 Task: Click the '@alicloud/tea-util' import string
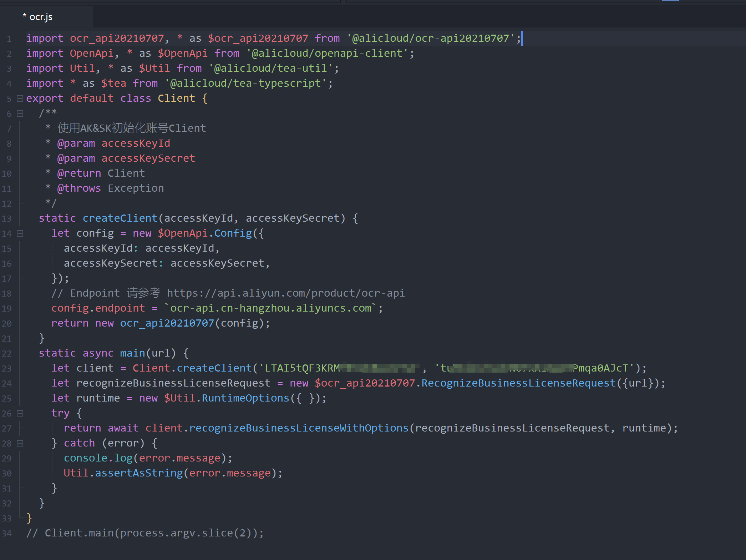point(271,68)
